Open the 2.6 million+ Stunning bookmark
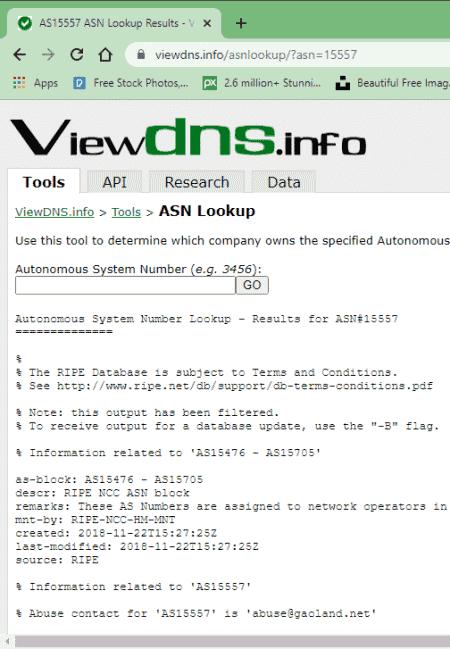The image size is (450, 649). 262,83
